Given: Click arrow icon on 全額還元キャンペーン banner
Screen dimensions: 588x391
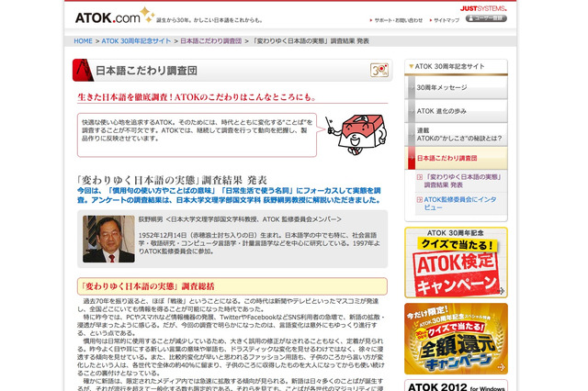Looking at the screenshot, I should pyautogui.click(x=502, y=367).
